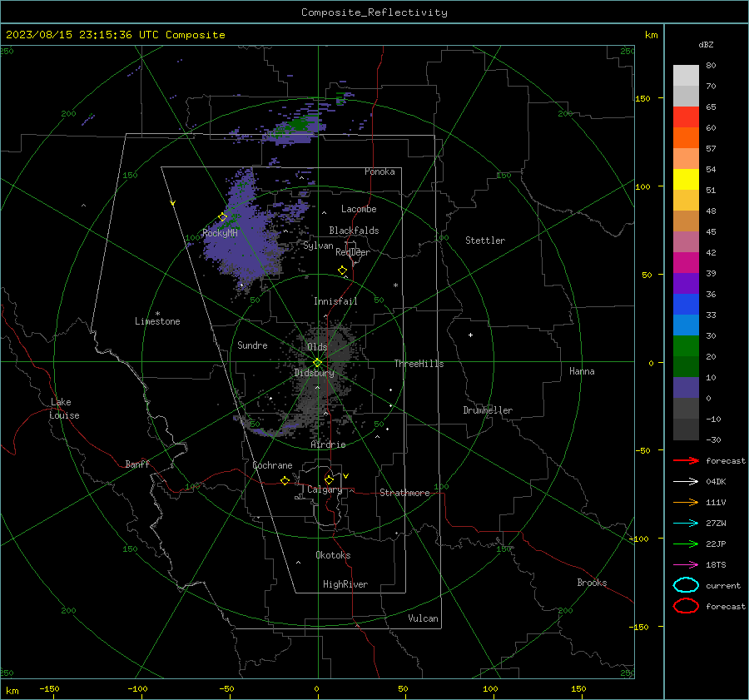Screen dimensions: 749x700
Task: Click the km label at bottom left
Action: tap(12, 691)
